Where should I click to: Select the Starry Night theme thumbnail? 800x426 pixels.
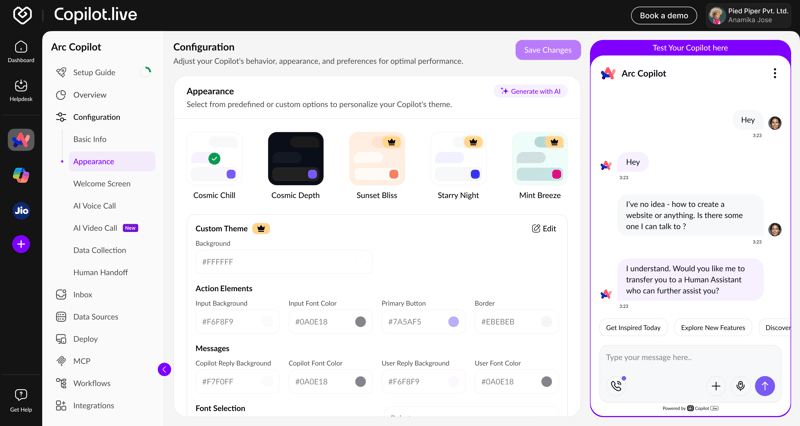(x=458, y=159)
